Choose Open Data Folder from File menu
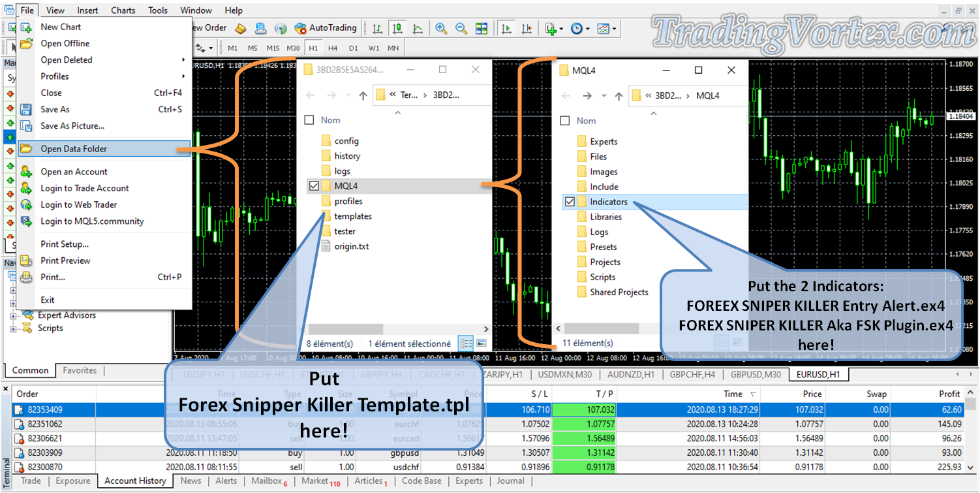This screenshot has height=493, width=980. tap(104, 149)
